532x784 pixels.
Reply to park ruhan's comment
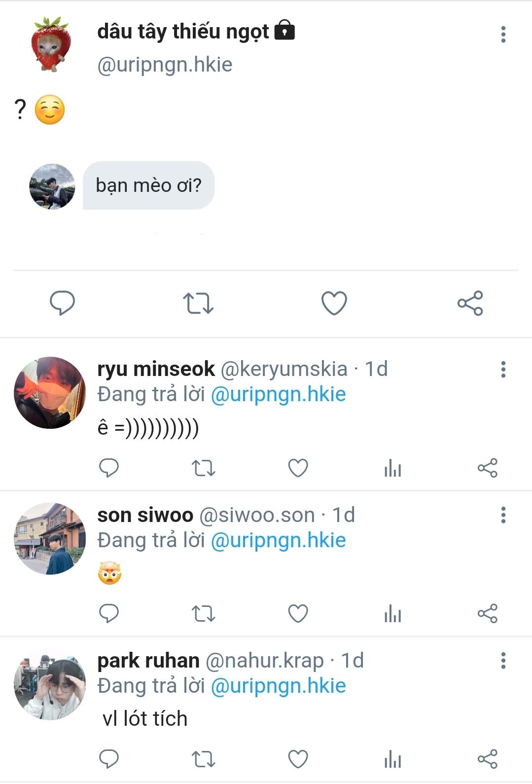tap(109, 759)
